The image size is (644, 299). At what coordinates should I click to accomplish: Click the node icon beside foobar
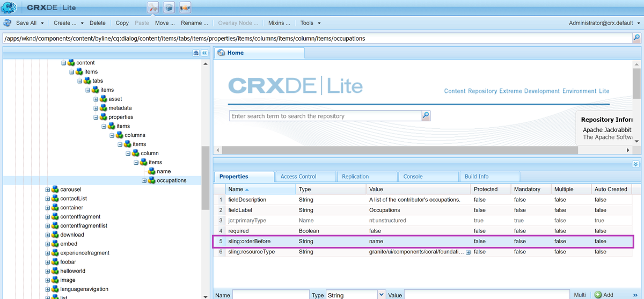tap(55, 262)
